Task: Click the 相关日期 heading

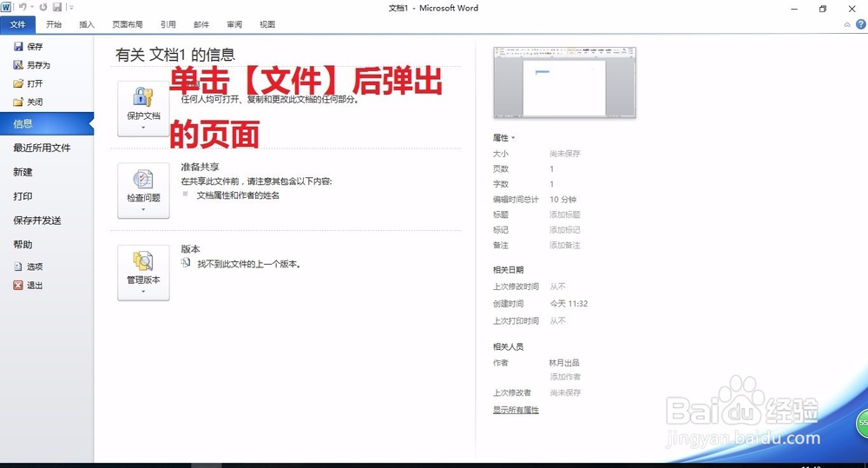Action: (x=508, y=270)
